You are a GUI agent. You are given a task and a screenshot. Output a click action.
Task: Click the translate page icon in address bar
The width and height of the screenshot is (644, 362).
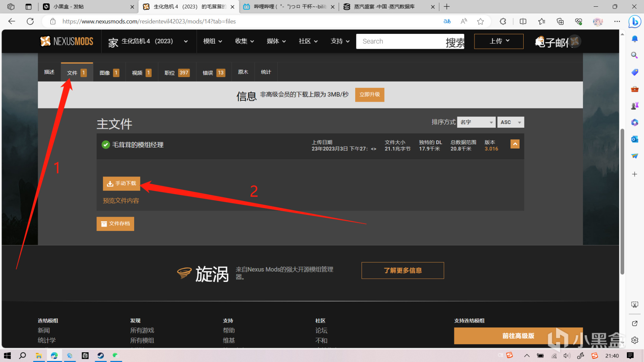point(447,21)
